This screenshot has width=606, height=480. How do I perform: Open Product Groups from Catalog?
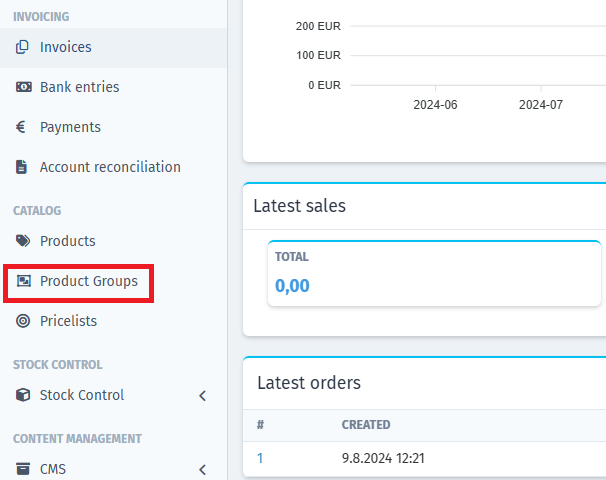[89, 281]
